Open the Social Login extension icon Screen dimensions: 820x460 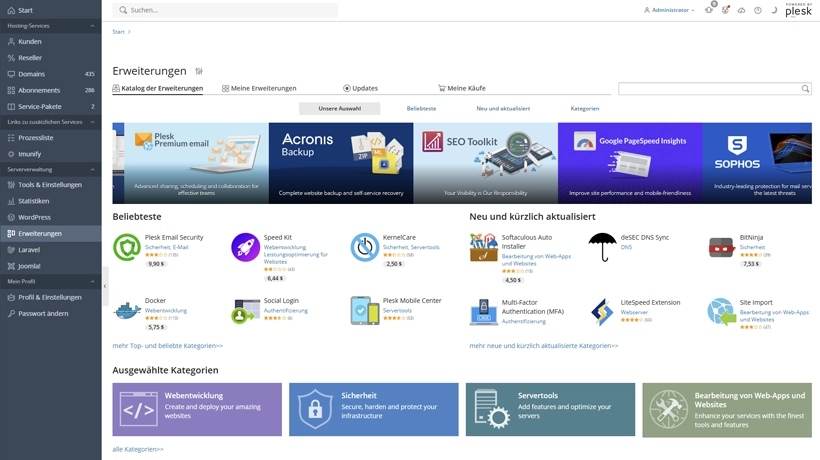245,310
